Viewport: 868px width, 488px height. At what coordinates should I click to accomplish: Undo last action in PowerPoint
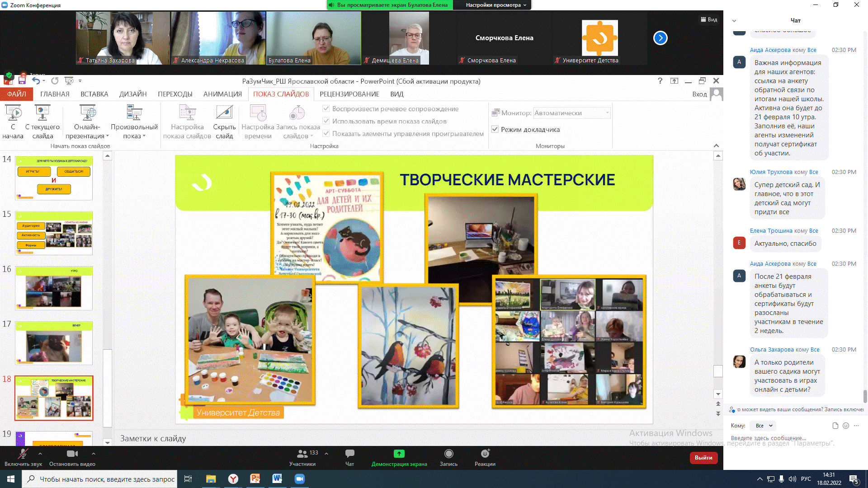36,80
